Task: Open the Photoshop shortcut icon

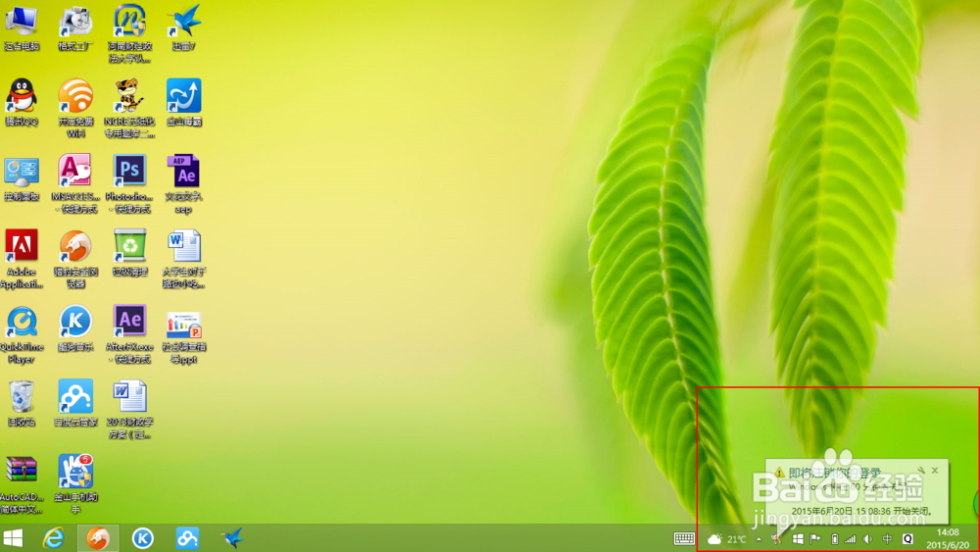Action: coord(129,183)
